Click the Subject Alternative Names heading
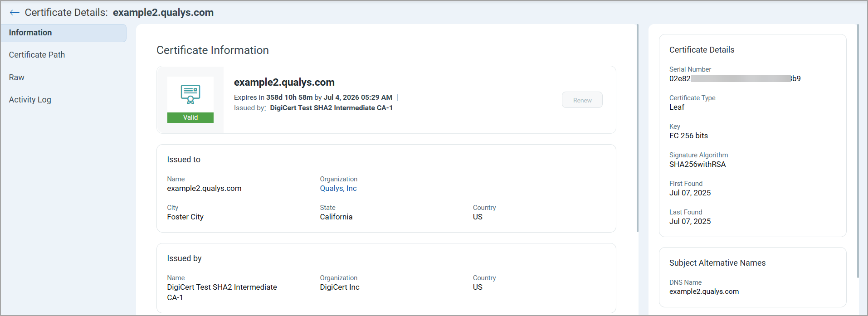Screen dimensions: 868x316 tap(717, 263)
